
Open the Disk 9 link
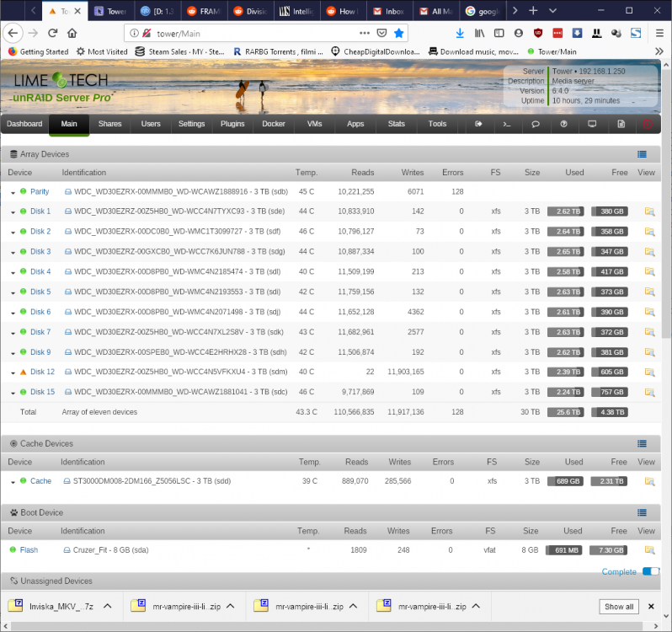click(x=40, y=352)
